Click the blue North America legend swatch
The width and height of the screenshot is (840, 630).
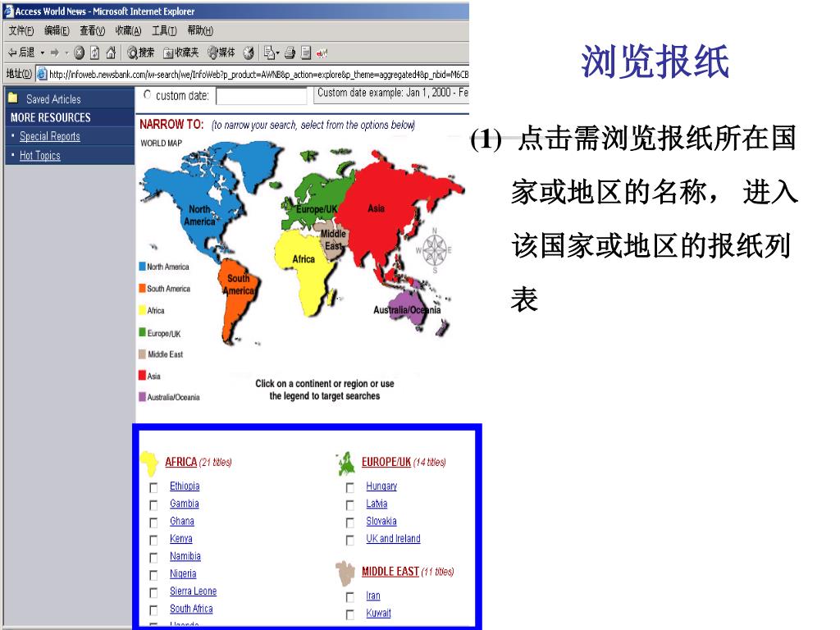[x=143, y=267]
